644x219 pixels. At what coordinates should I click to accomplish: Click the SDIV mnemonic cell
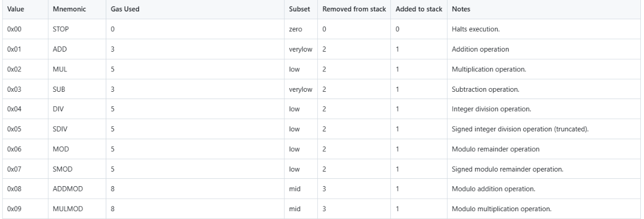(60, 129)
